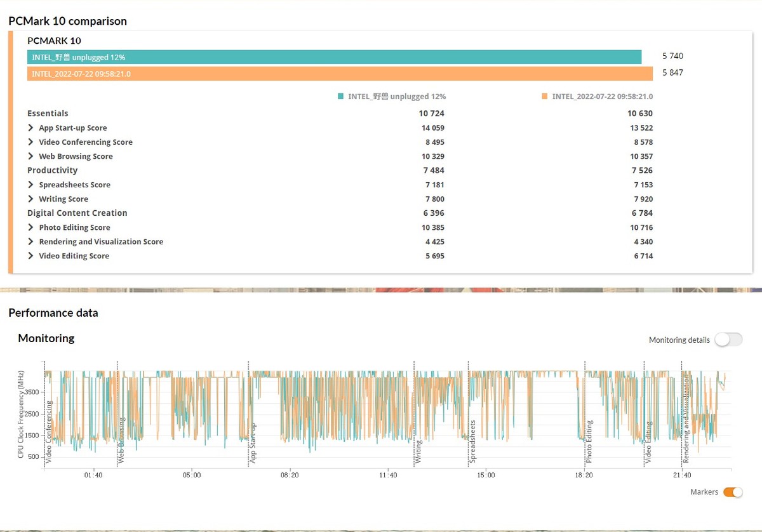Click the 01:40 time axis label
The image size is (762, 532).
[x=93, y=475]
